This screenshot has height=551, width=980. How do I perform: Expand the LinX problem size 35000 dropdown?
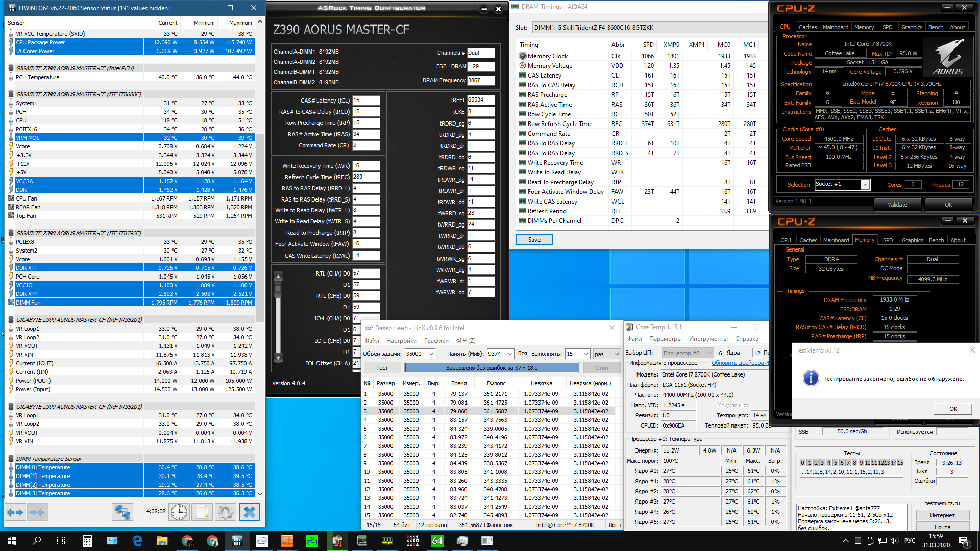pyautogui.click(x=431, y=354)
